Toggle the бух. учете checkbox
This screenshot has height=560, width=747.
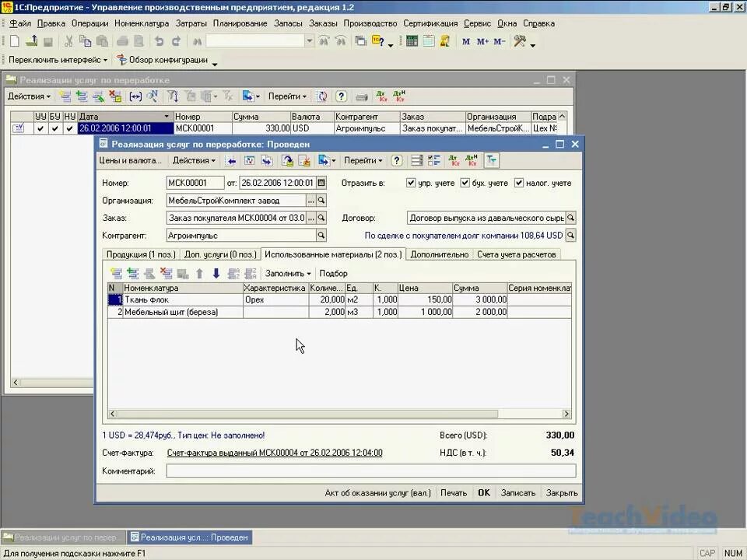pyautogui.click(x=465, y=183)
